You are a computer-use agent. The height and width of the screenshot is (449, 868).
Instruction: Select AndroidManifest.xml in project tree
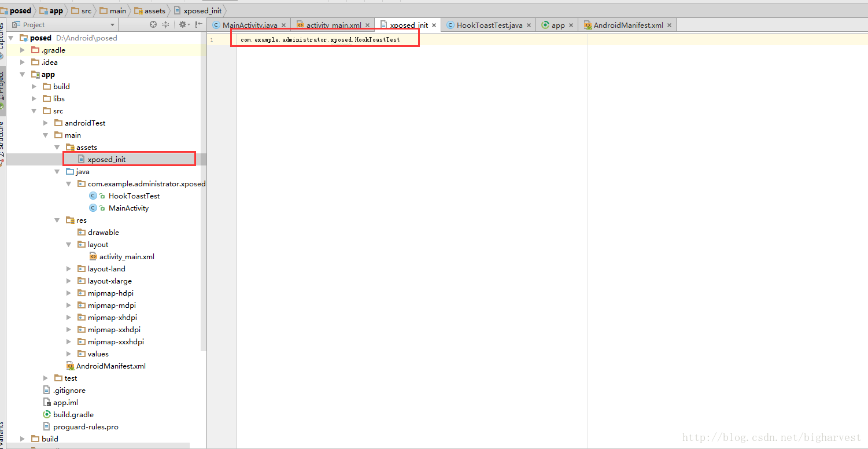tap(110, 366)
